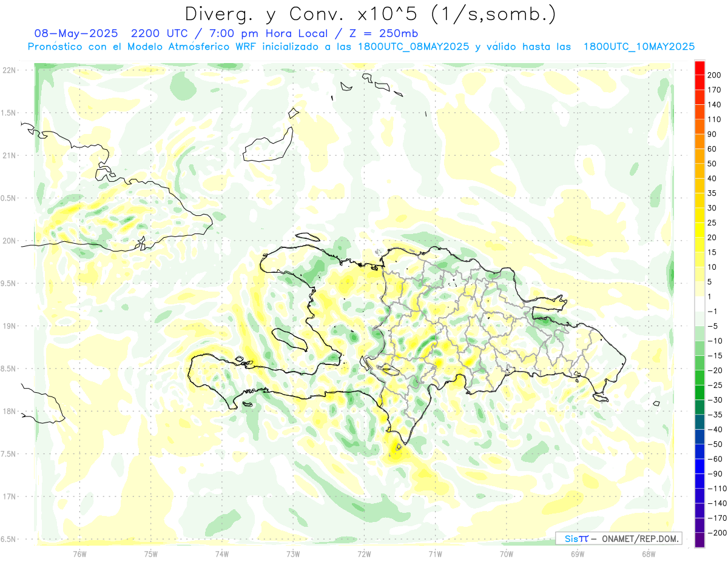The width and height of the screenshot is (728, 562).
Task: Click the "-90" color bar label
Action: coord(714,474)
